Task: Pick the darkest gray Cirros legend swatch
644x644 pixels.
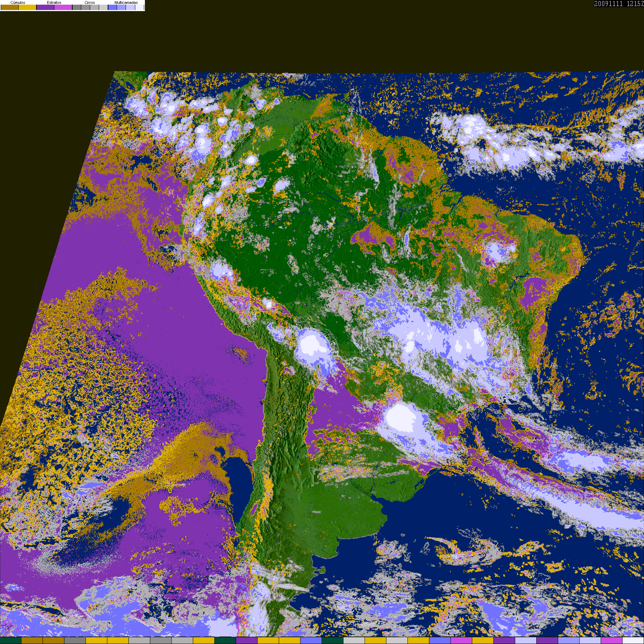Action: [x=77, y=7]
